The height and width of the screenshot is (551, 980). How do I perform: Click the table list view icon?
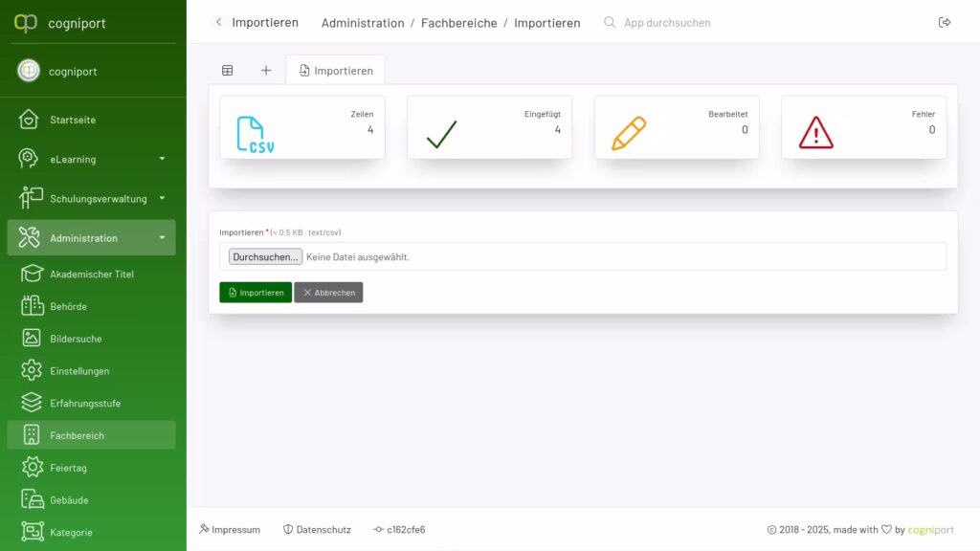point(228,71)
